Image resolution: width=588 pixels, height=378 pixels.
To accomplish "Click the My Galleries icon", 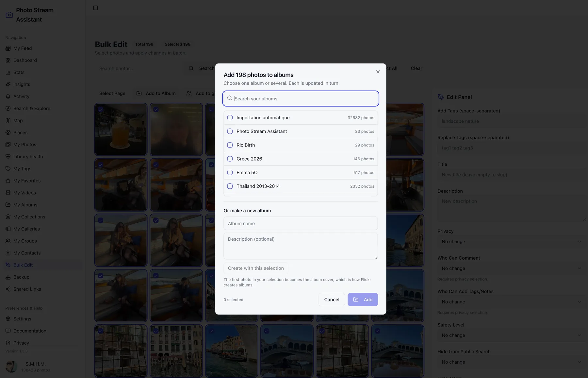I will point(8,229).
